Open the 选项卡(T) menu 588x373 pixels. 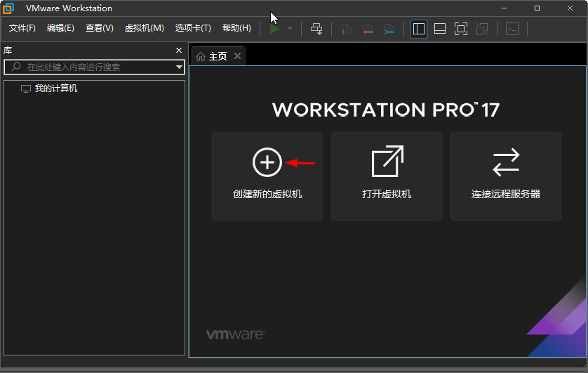tap(193, 28)
